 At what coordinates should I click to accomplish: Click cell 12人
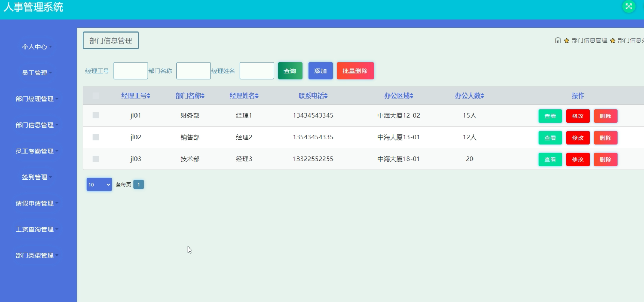(469, 137)
